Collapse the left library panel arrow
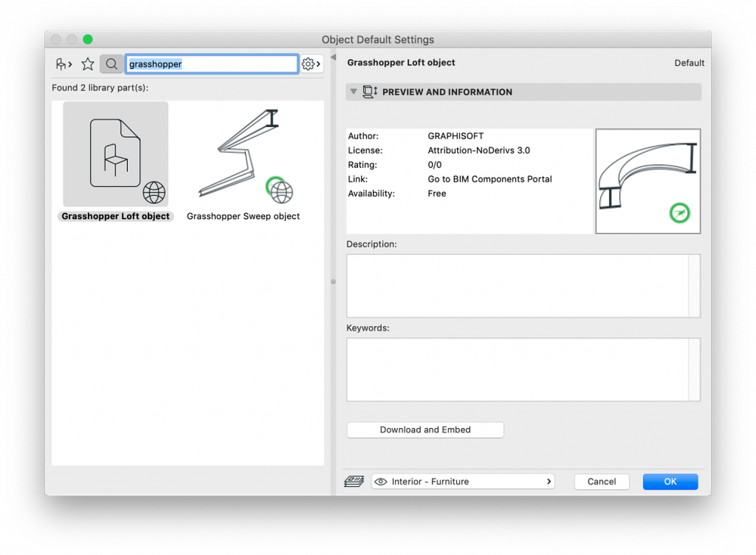 (x=333, y=57)
